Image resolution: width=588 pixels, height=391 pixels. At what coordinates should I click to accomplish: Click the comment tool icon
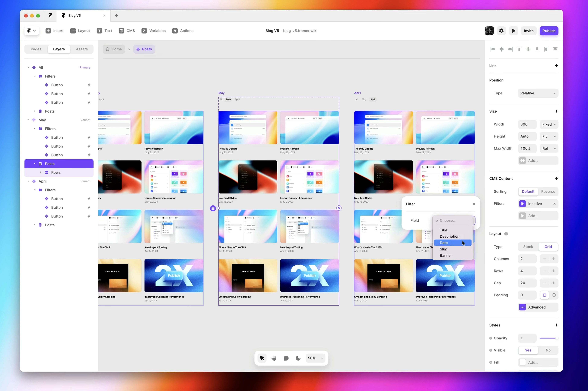(286, 358)
